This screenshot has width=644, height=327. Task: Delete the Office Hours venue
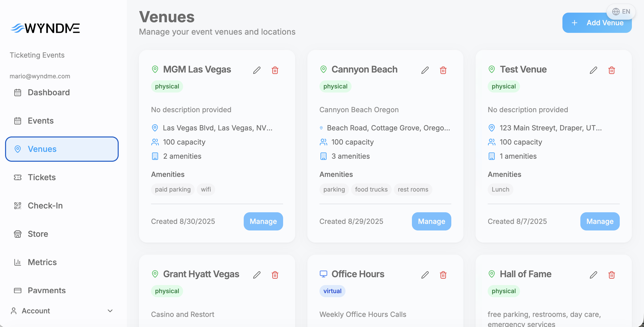click(x=443, y=275)
